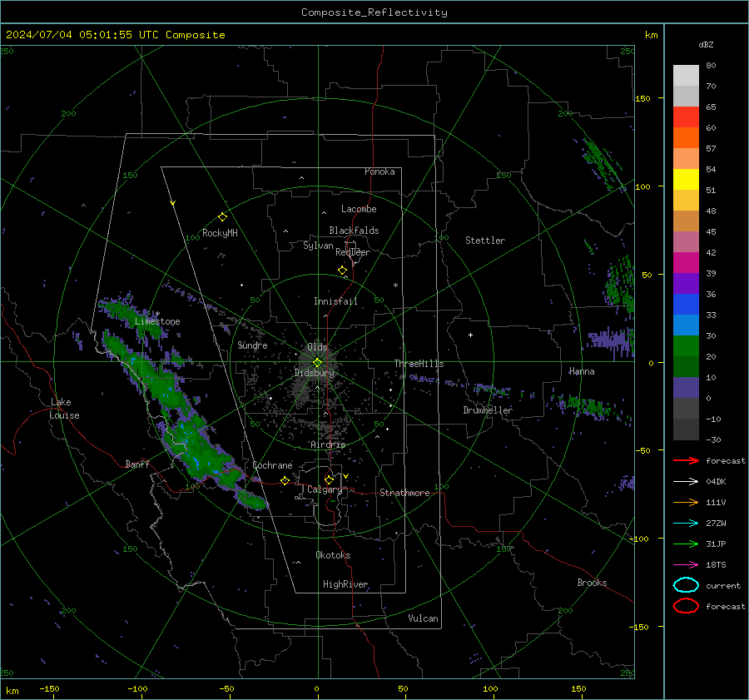749x700 pixels.
Task: Click the Vulcan label on the map
Action: coord(423,618)
